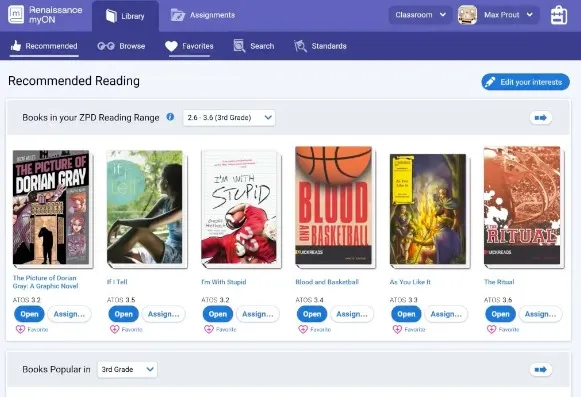Screen dimensions: 581x397
Task: Favorite The Picture of Dorian Gray heart
Action: pos(20,329)
